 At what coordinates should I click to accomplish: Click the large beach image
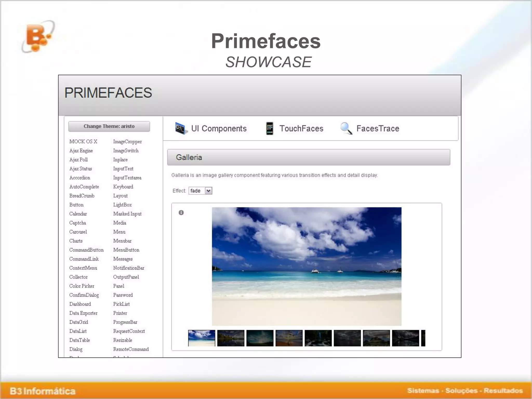coord(307,266)
